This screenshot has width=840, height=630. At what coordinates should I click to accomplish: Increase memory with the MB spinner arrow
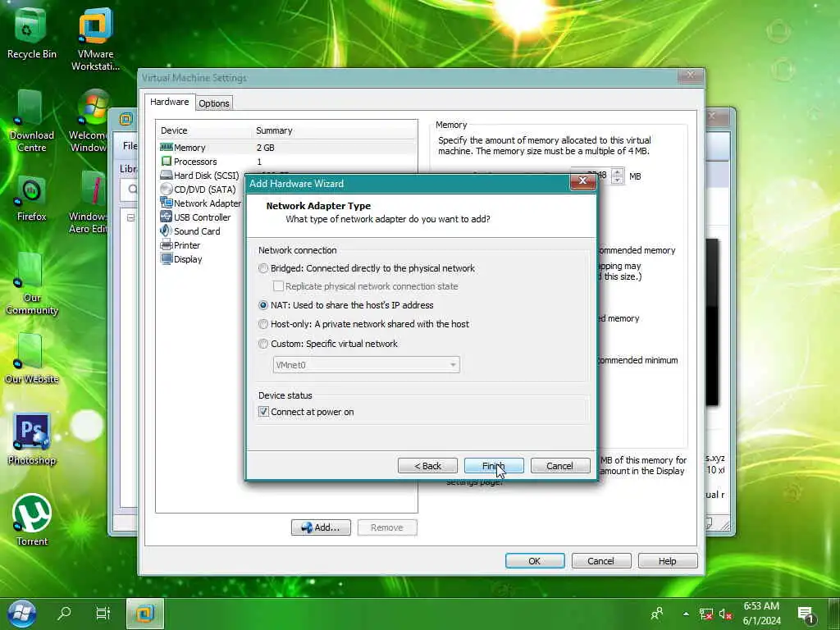[617, 172]
